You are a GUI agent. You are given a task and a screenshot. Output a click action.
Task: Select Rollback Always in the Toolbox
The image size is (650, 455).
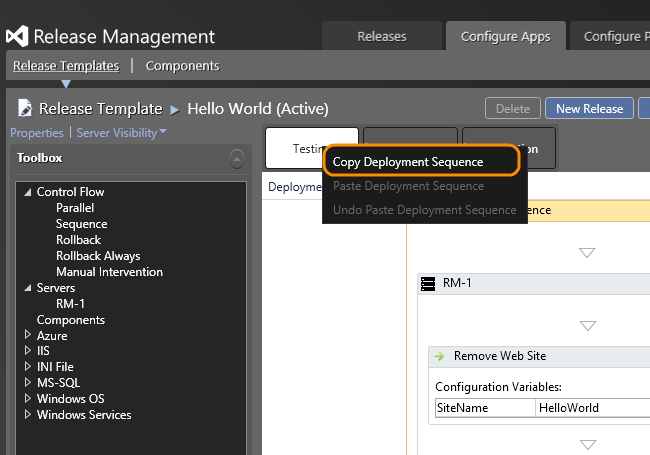point(98,256)
